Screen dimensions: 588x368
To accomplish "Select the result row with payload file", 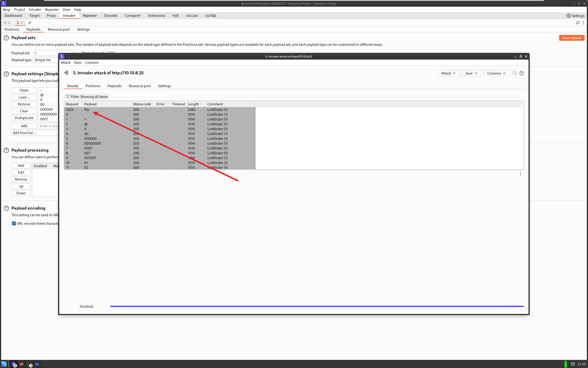I will coord(160,110).
